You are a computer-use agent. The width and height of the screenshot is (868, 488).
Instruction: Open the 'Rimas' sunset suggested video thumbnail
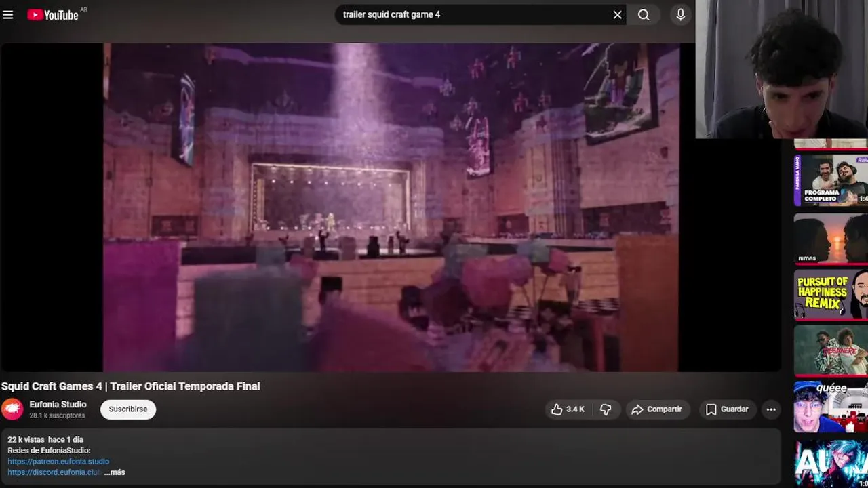click(x=831, y=239)
